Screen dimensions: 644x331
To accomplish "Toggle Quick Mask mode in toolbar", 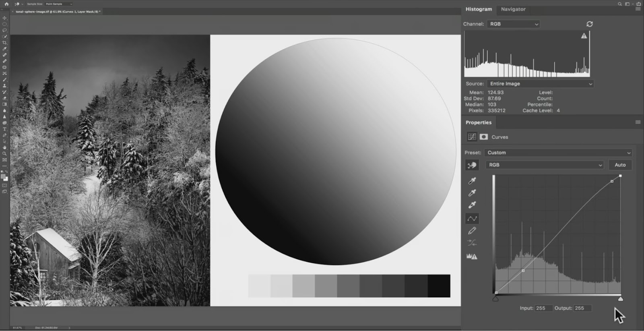I will pyautogui.click(x=4, y=186).
